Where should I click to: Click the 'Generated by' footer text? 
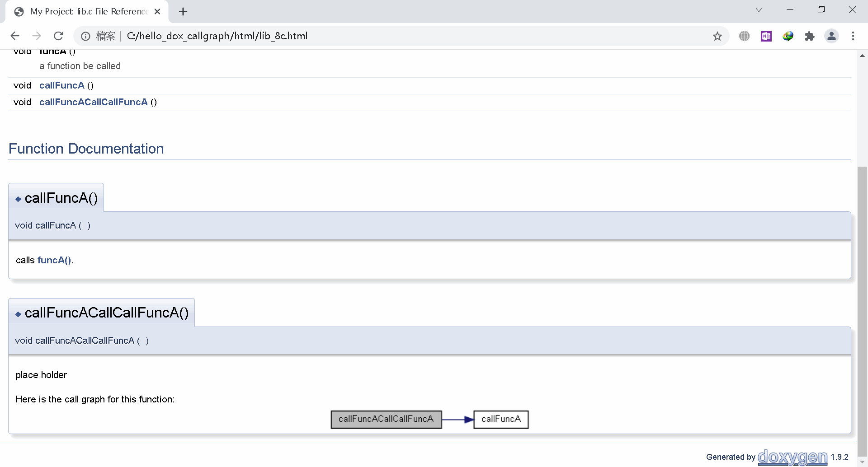731,457
